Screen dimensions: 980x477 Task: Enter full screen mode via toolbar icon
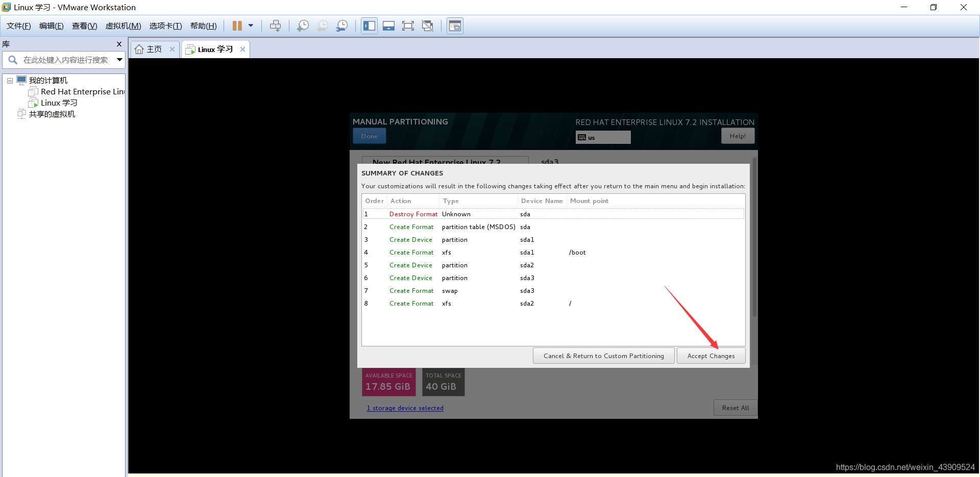[x=408, y=26]
